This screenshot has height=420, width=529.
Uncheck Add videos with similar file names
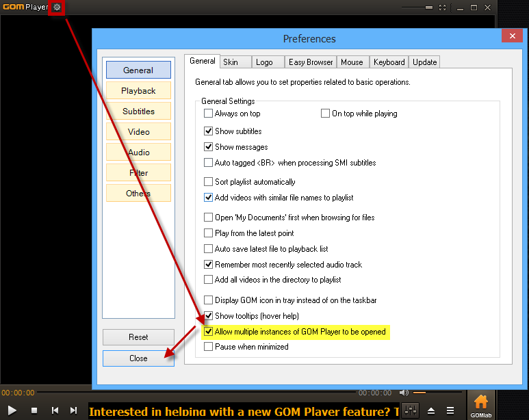click(x=208, y=198)
